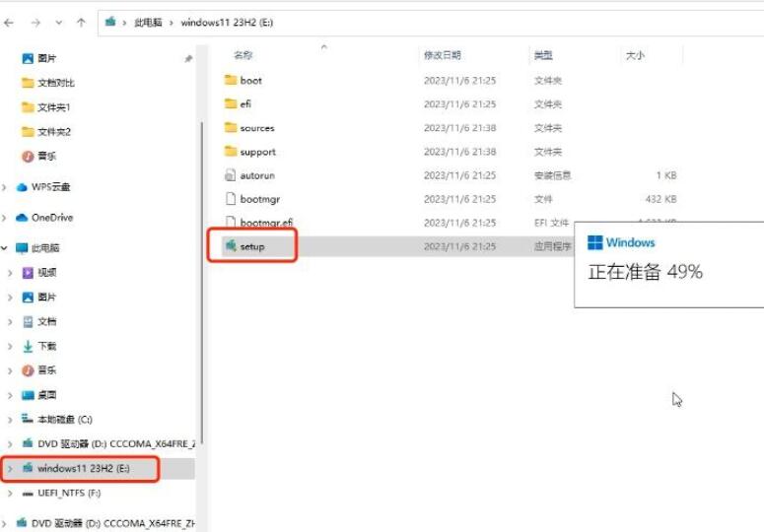764x532 pixels.
Task: Select windows11 23H2 (E:) in sidebar
Action: pos(84,469)
